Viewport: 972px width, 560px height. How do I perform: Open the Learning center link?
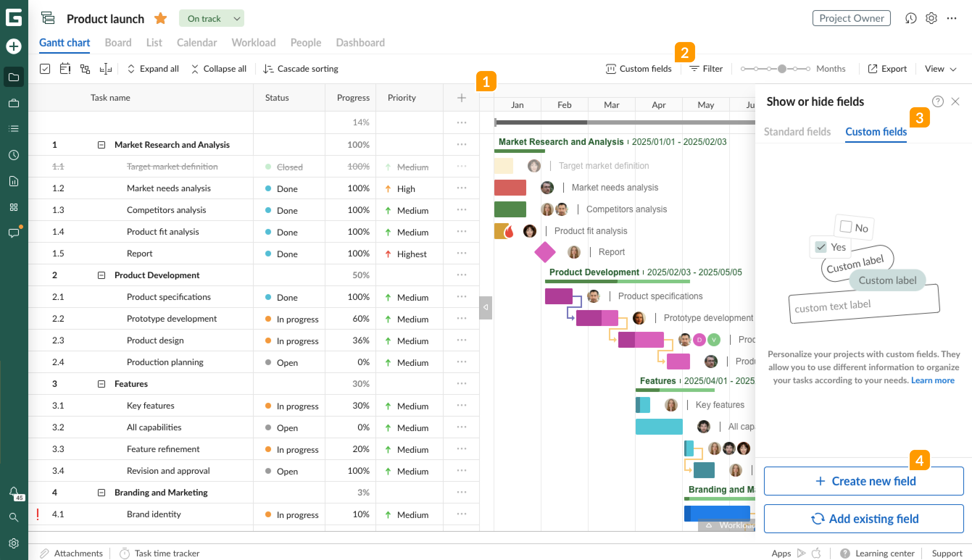[877, 553]
